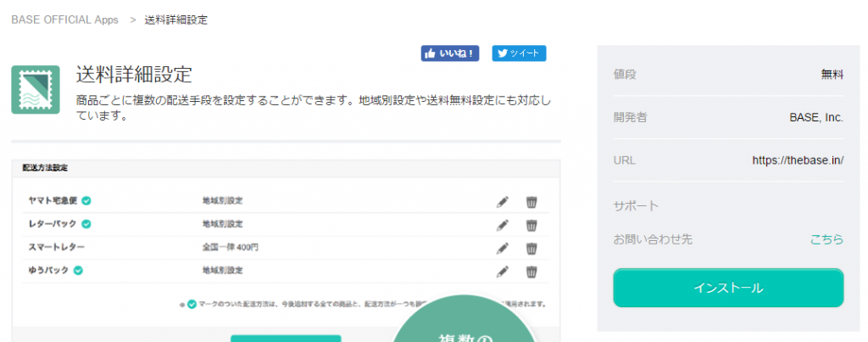Click the Facebook いいね! button
The width and height of the screenshot is (868, 342).
(x=450, y=53)
